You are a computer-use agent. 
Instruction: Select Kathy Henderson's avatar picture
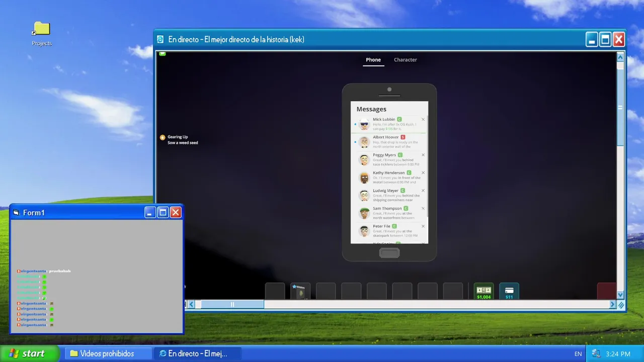pyautogui.click(x=364, y=177)
